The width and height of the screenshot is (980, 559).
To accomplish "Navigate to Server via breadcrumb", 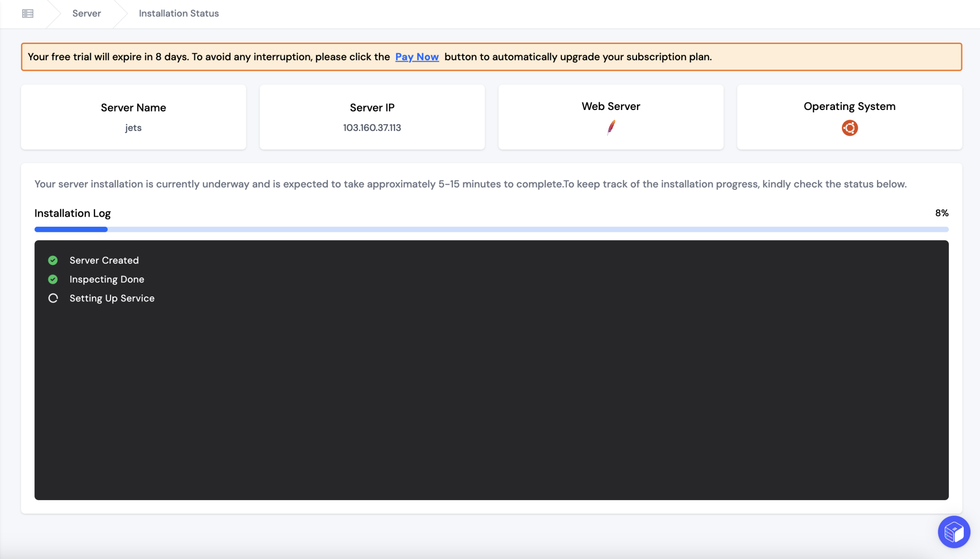I will pyautogui.click(x=87, y=13).
